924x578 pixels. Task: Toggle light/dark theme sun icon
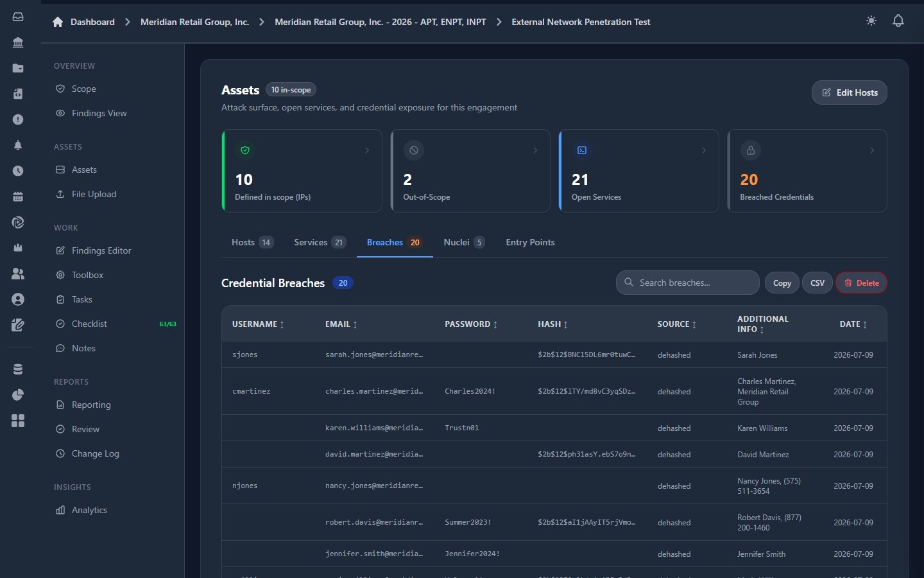871,21
